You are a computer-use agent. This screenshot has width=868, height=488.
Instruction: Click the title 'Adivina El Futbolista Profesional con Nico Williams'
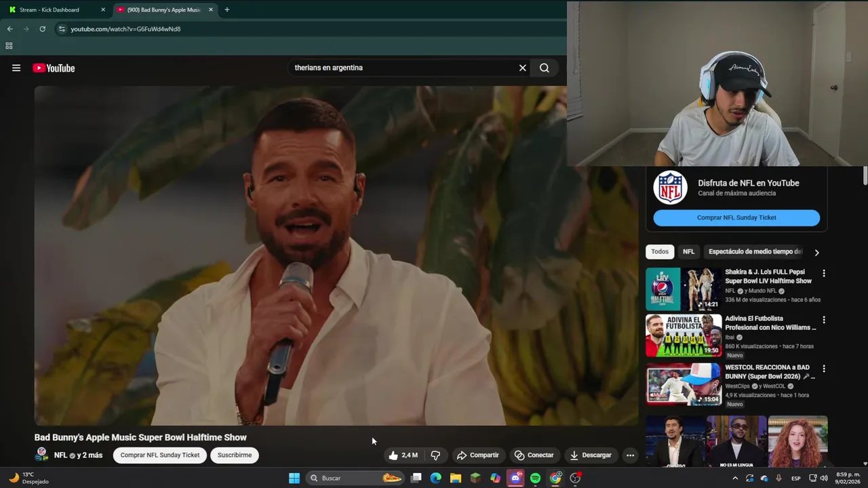tap(770, 323)
